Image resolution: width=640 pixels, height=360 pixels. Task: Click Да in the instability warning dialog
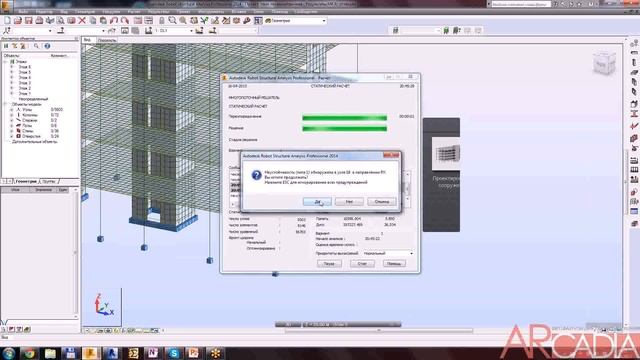tap(317, 202)
